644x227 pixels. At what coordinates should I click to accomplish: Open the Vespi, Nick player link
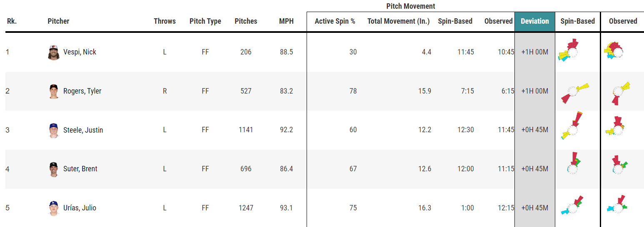click(x=80, y=52)
